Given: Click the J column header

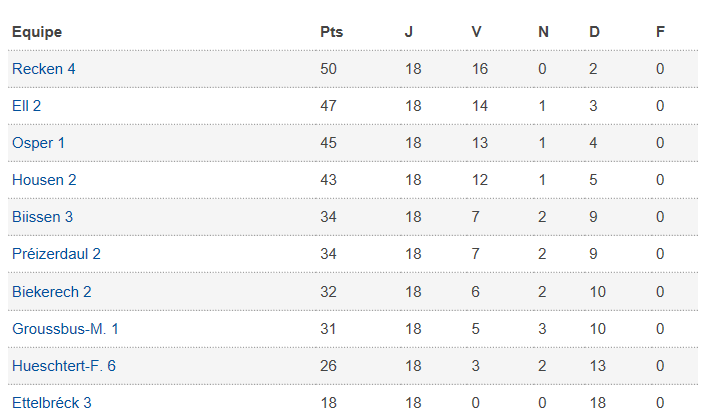Looking at the screenshot, I should click(408, 32).
